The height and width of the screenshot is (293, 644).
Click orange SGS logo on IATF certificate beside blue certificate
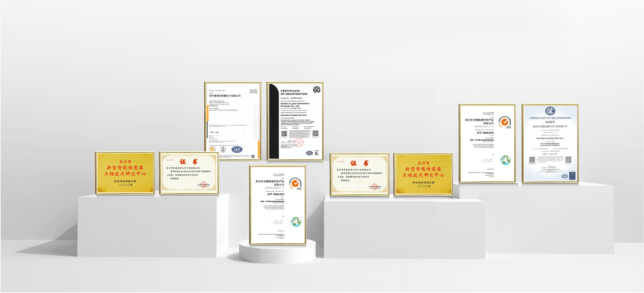pos(505,123)
